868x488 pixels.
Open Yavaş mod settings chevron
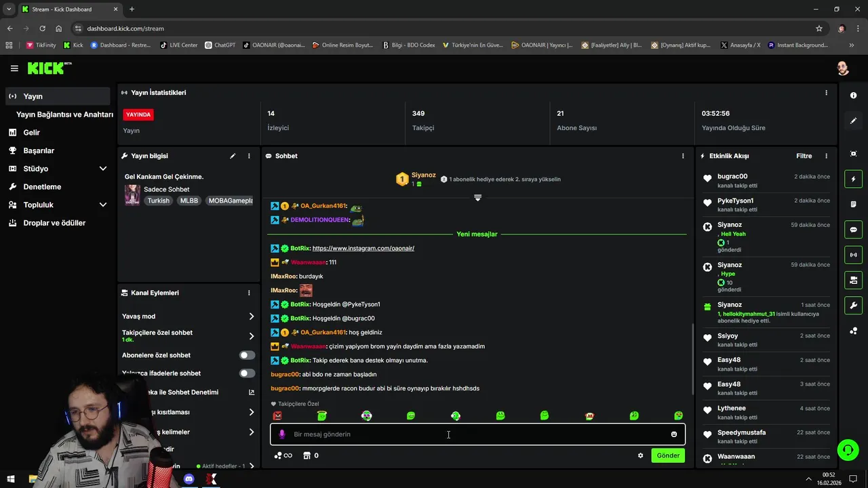251,317
